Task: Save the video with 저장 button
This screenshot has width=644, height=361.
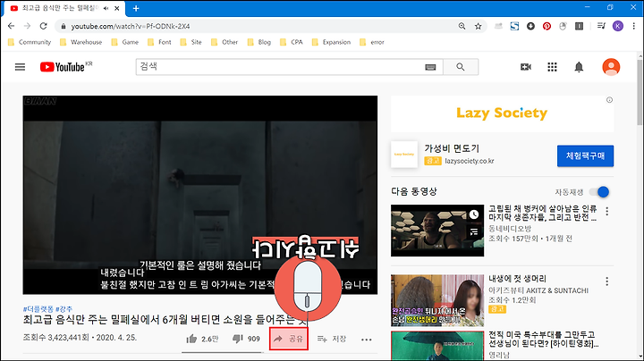Action: pos(332,339)
